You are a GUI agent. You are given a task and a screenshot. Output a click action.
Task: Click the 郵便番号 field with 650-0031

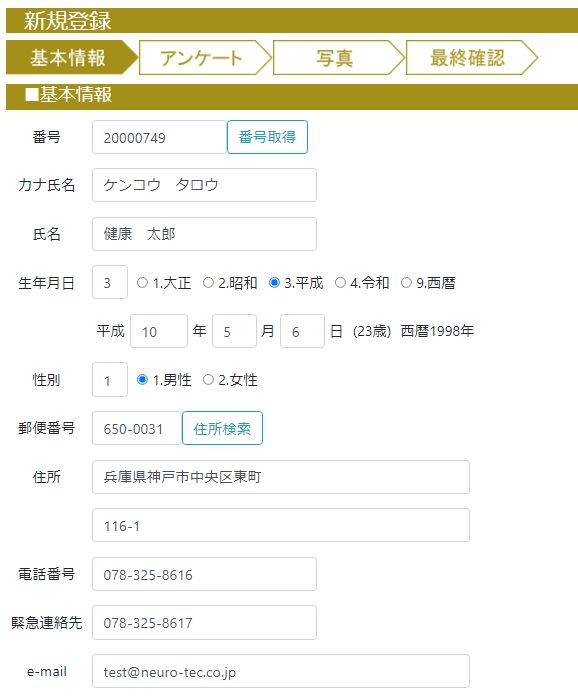click(x=137, y=428)
